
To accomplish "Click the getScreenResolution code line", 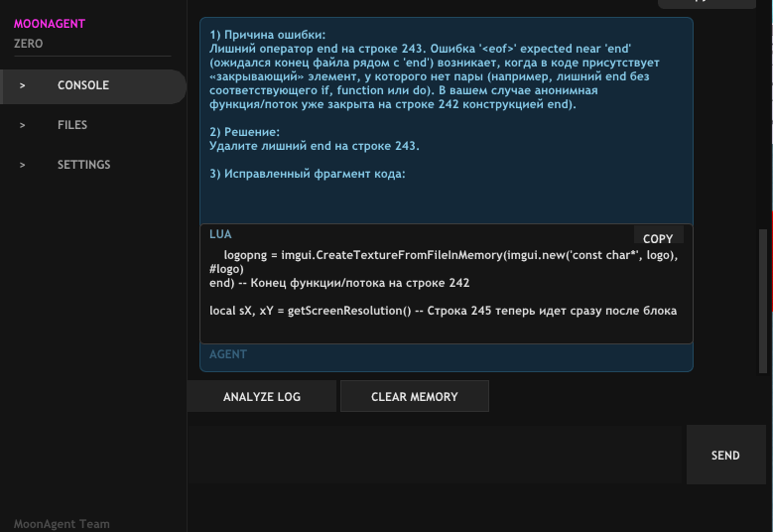I will point(443,311).
